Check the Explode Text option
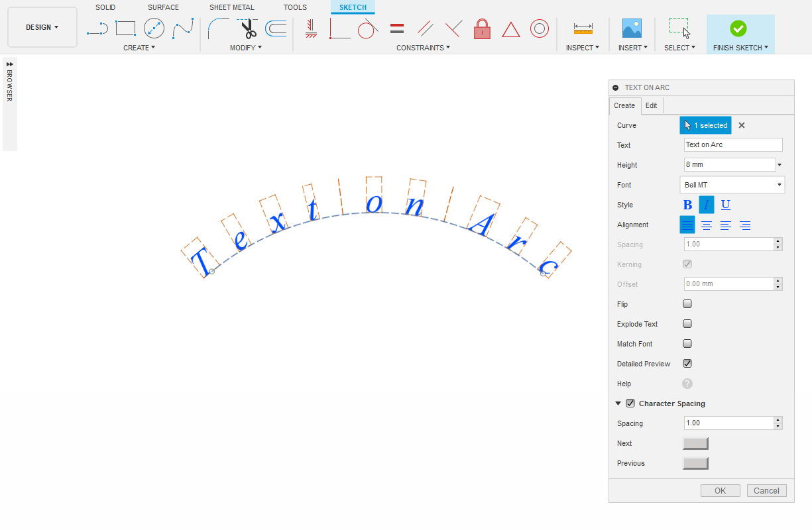 [x=687, y=324]
